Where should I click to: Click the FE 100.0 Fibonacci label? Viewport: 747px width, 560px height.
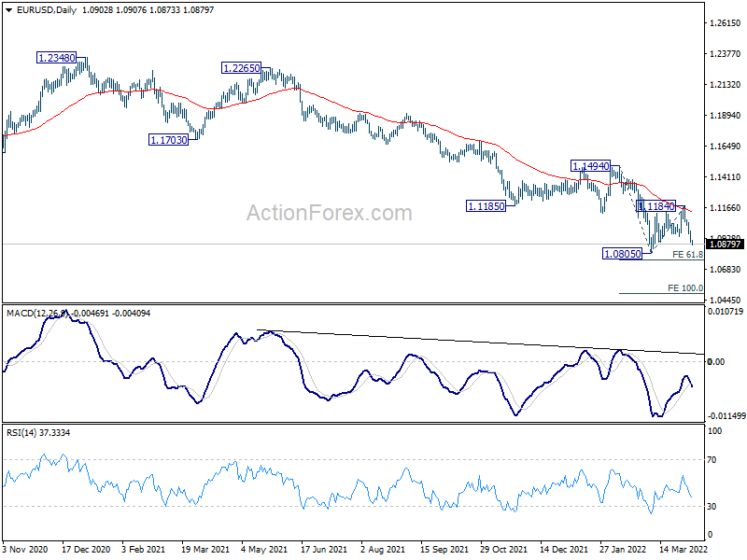pyautogui.click(x=685, y=288)
